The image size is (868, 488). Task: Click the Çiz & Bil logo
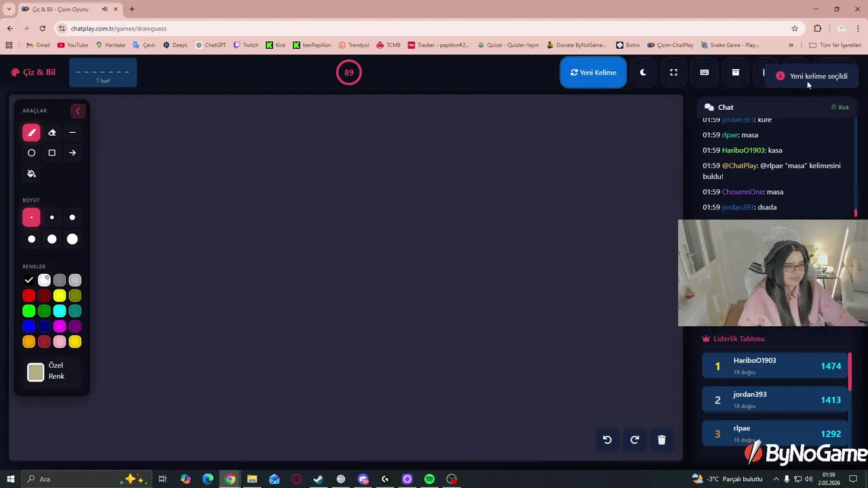pos(33,73)
